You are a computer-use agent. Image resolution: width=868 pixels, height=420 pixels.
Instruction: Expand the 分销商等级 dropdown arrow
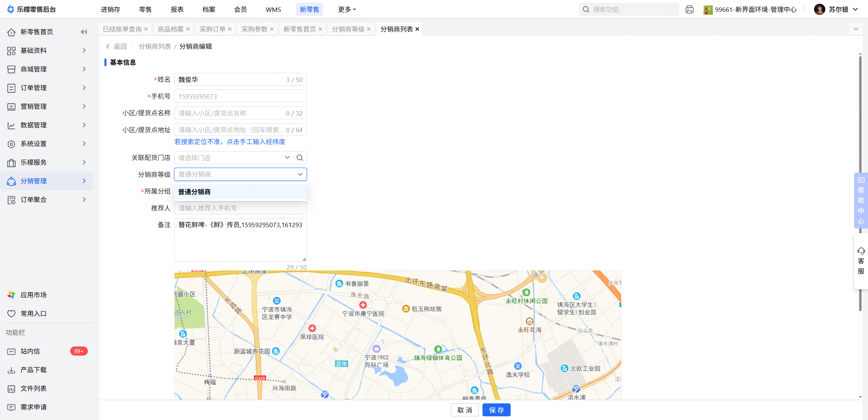tap(300, 174)
